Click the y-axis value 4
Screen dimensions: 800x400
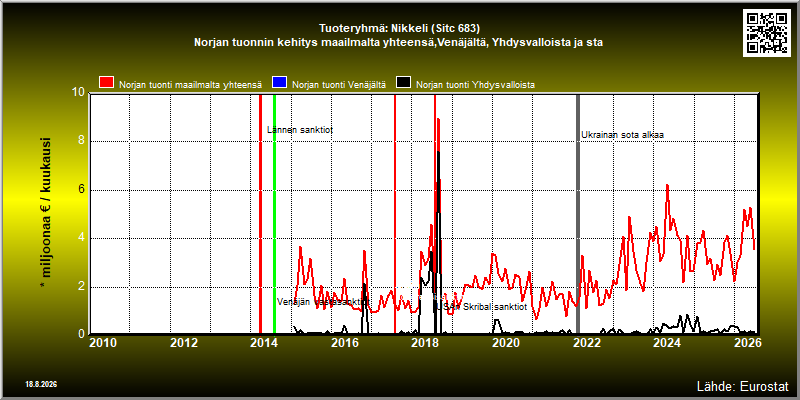pyautogui.click(x=82, y=238)
